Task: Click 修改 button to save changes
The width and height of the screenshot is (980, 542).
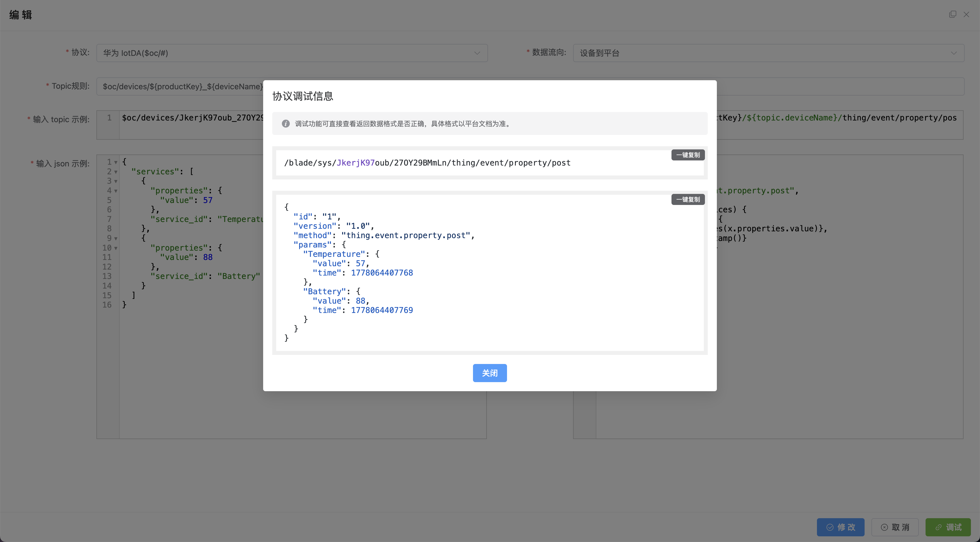Action: pyautogui.click(x=840, y=527)
